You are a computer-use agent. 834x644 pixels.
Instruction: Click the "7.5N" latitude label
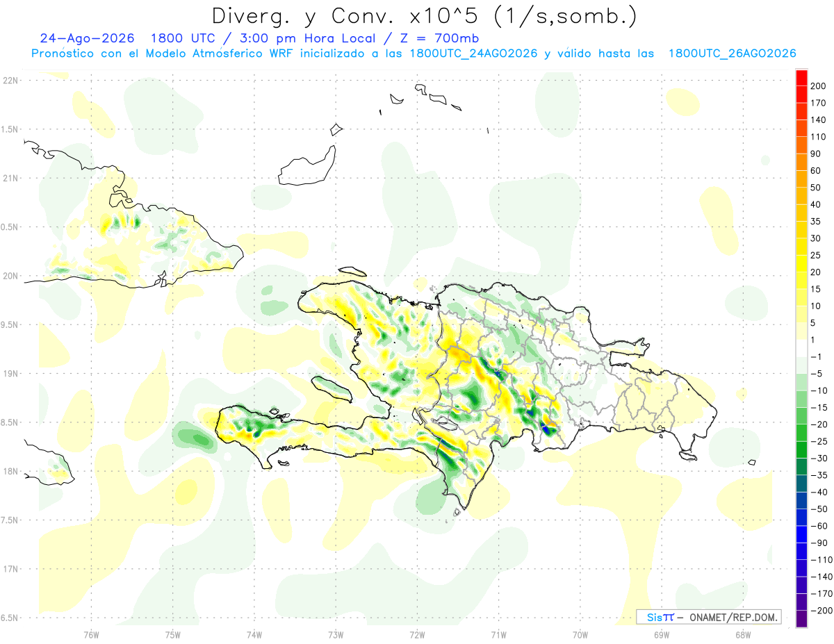(10, 520)
